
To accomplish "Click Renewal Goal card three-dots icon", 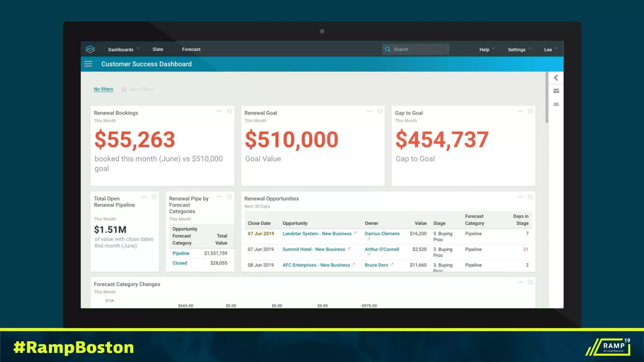I will (x=370, y=111).
